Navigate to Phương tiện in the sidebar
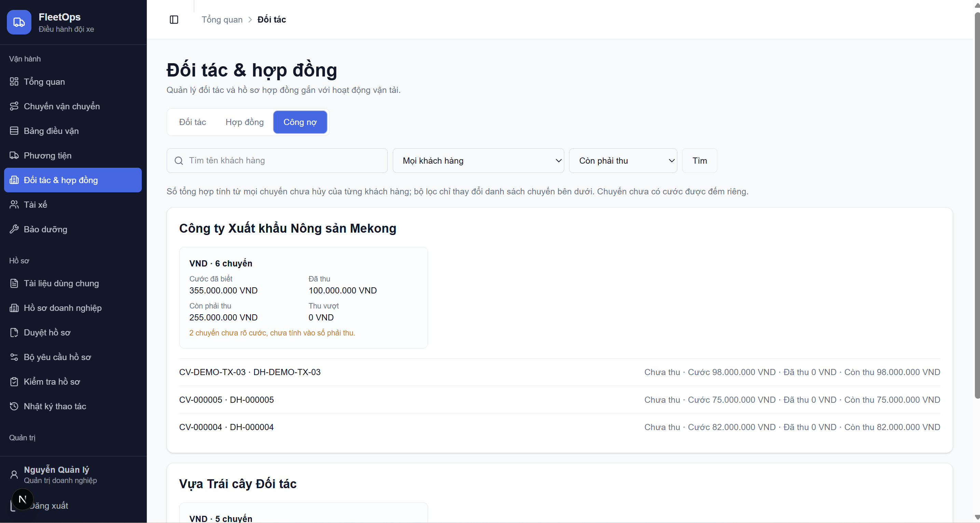Image resolution: width=980 pixels, height=523 pixels. coord(73,155)
